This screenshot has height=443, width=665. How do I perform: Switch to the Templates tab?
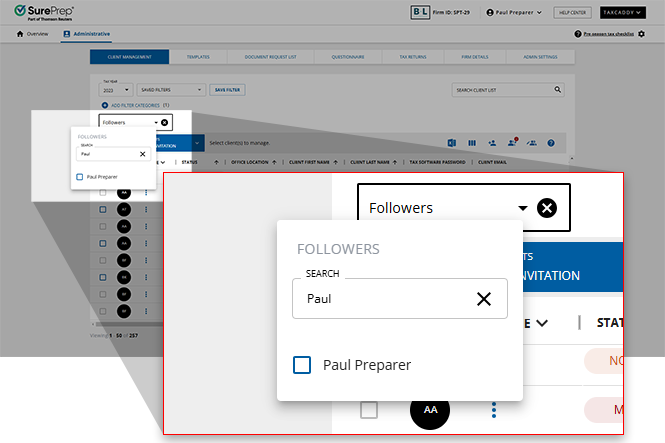(x=198, y=57)
